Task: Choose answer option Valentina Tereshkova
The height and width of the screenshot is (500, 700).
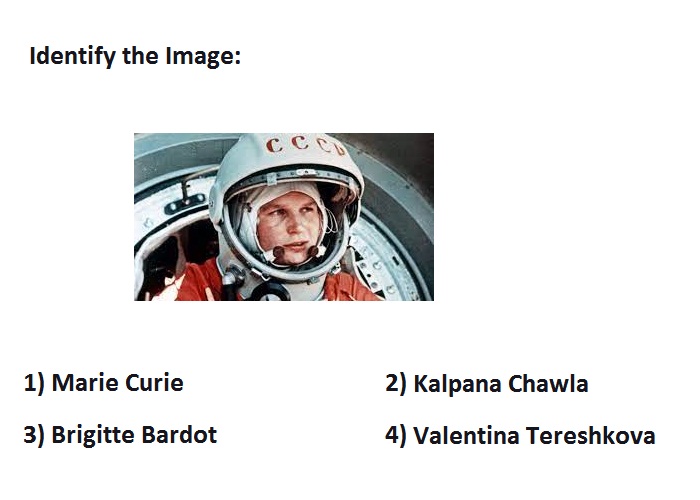Action: click(520, 436)
